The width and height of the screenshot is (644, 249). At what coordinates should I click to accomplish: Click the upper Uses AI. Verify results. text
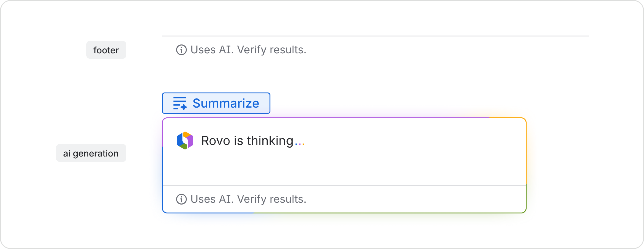coord(248,50)
